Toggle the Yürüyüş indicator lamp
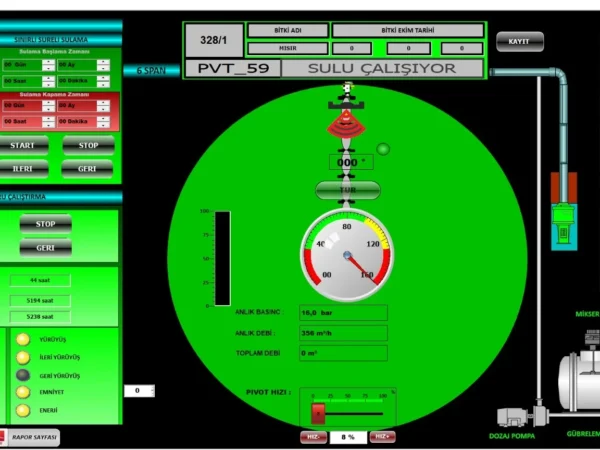The image size is (600, 450). (22, 339)
